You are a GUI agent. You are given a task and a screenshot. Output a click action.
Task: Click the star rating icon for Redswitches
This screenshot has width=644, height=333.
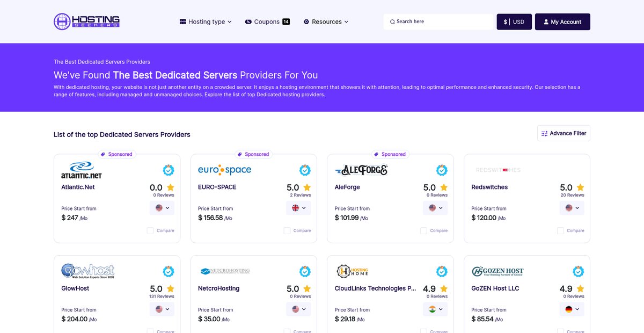click(x=580, y=187)
